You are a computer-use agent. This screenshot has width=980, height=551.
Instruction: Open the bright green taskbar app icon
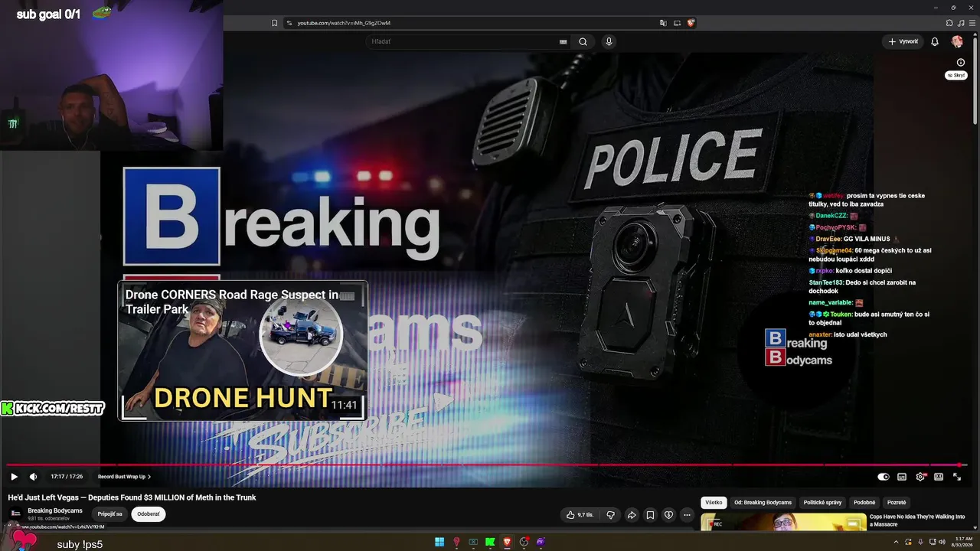click(x=490, y=542)
